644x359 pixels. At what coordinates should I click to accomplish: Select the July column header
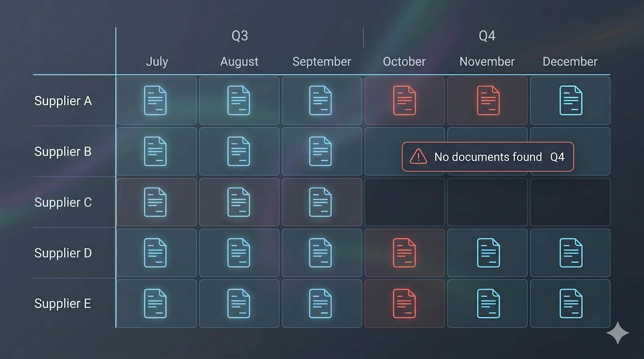(157, 62)
